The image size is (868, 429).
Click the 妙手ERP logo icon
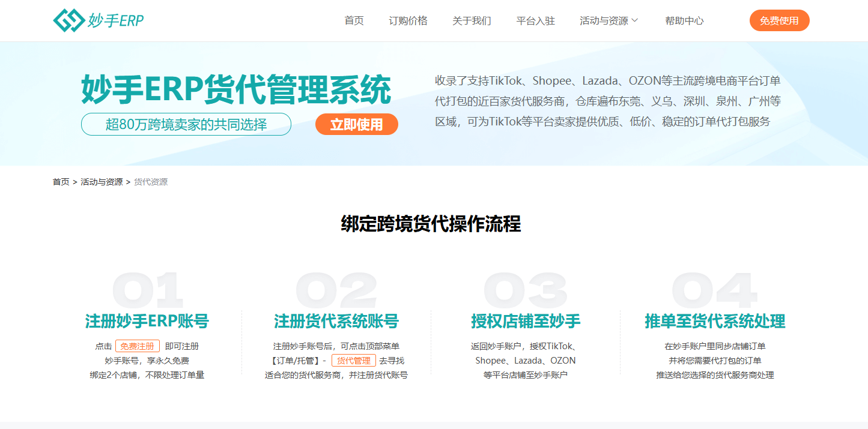pyautogui.click(x=68, y=20)
